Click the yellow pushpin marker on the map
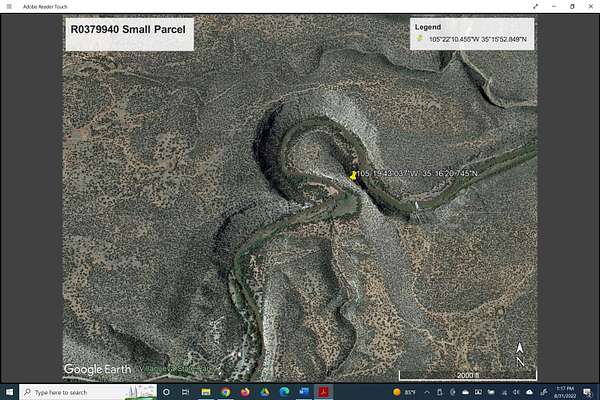This screenshot has height=400, width=600. point(353,174)
